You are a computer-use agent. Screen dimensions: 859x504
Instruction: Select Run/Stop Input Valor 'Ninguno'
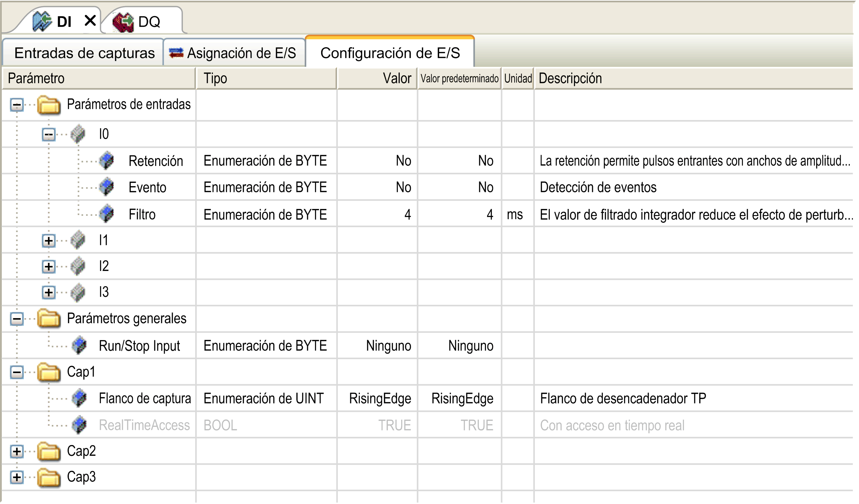pos(377,346)
